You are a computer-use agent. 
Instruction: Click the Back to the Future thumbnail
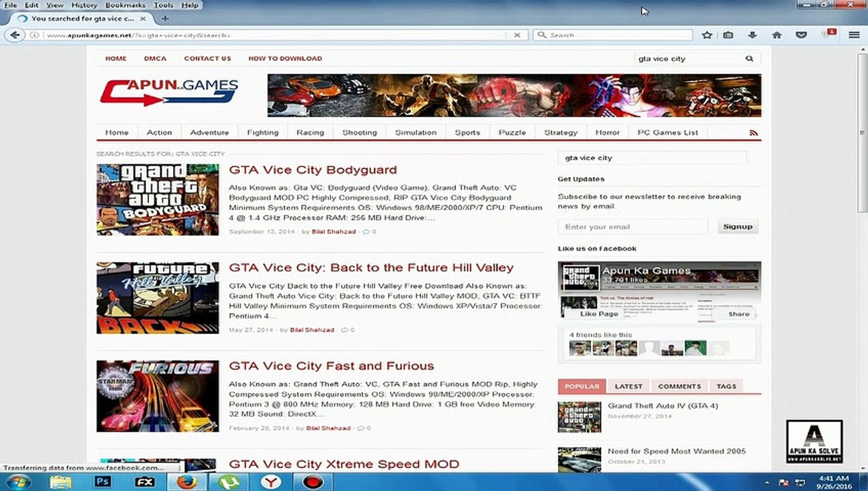pos(158,298)
